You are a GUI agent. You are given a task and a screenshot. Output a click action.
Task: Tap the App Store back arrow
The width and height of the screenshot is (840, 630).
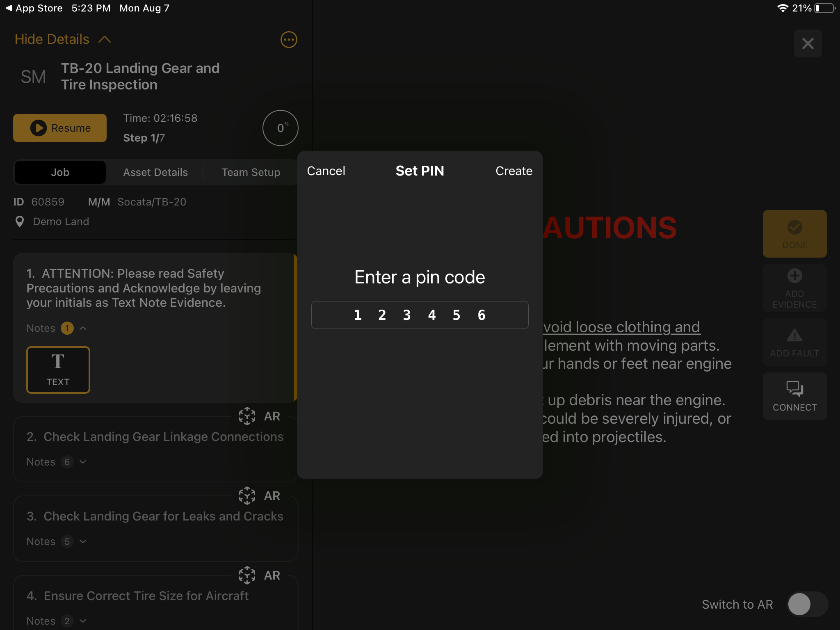click(x=9, y=8)
